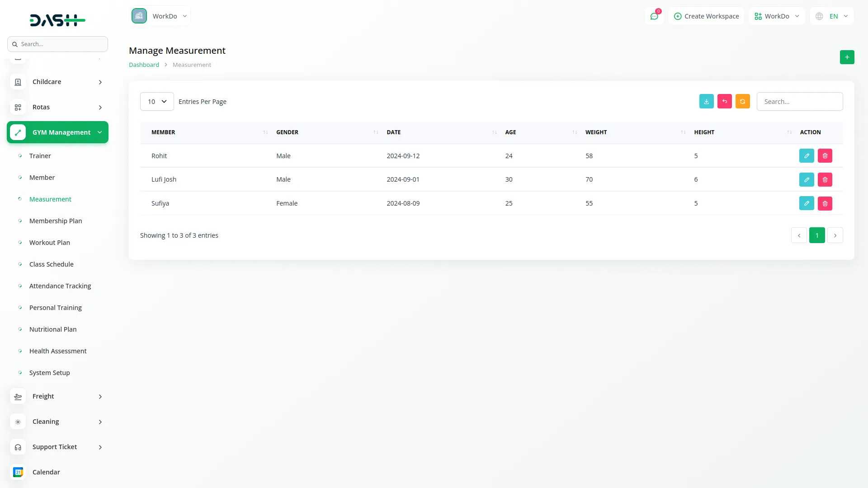
Task: Click the teal export download icon
Action: pyautogui.click(x=706, y=101)
